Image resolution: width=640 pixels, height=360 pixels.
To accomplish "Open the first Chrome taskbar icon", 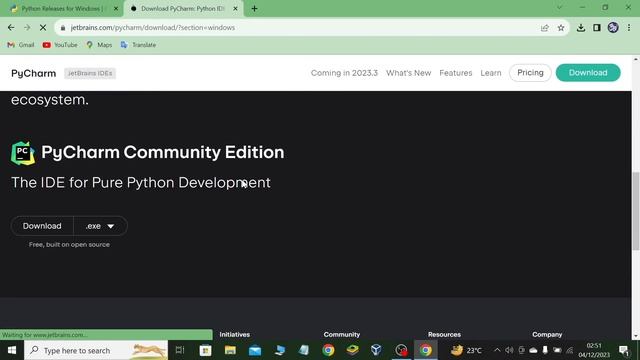I will pos(328,350).
